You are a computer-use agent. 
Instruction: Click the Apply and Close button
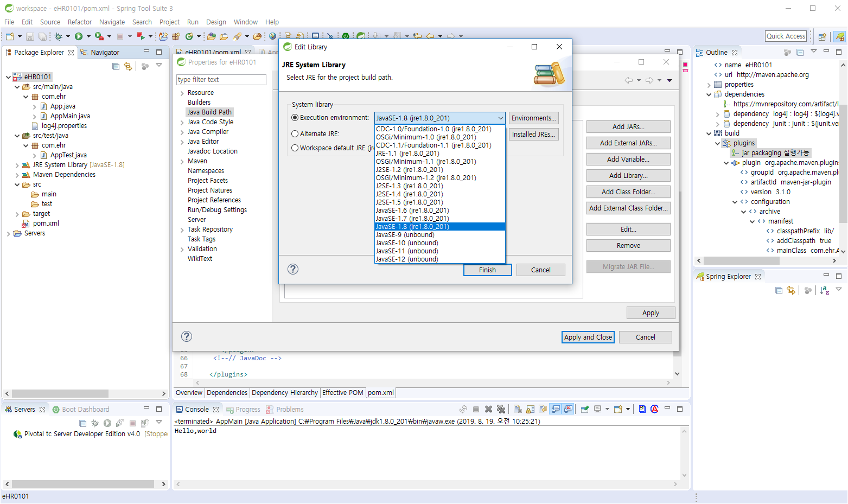click(588, 337)
